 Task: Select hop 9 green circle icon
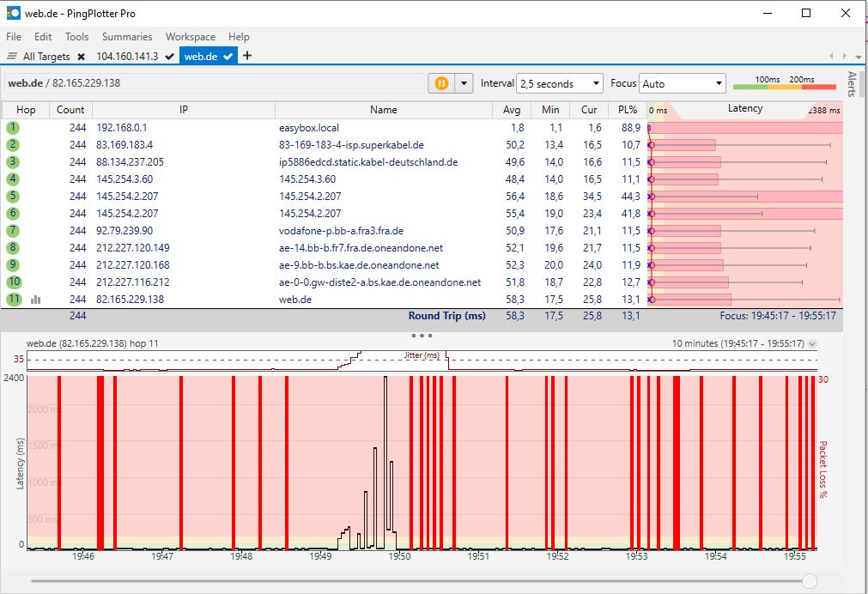coord(13,265)
